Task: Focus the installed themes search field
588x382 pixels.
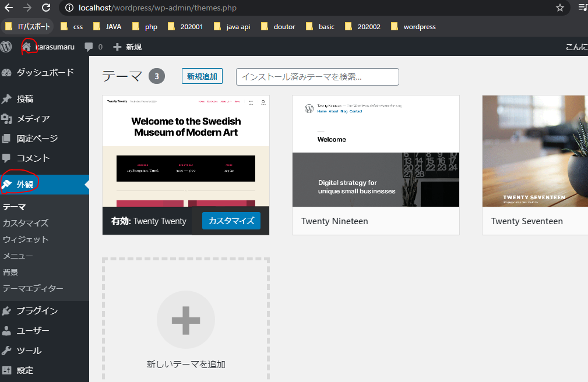Action: coord(317,77)
